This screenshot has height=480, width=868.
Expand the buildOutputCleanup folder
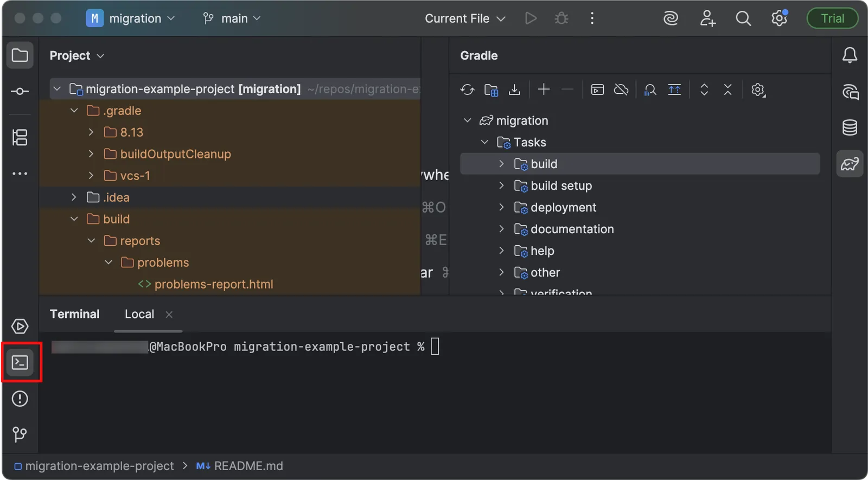(91, 153)
